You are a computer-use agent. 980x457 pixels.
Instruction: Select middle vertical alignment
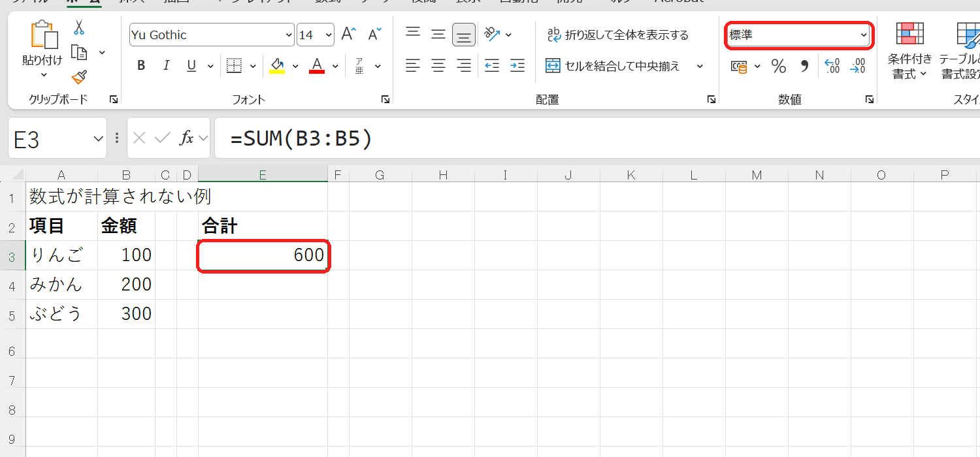click(438, 34)
